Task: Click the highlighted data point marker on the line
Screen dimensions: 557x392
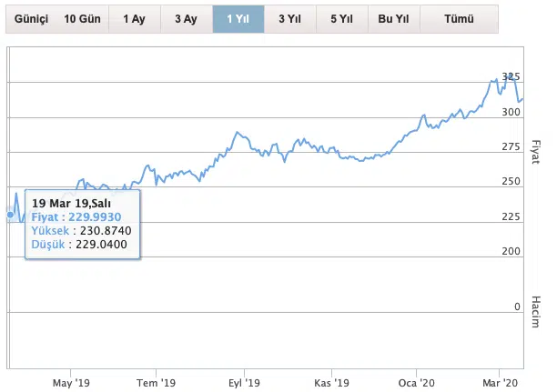Action: click(x=11, y=215)
